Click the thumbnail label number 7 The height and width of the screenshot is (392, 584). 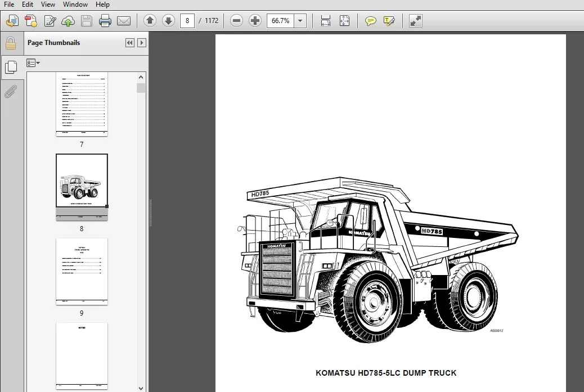(x=82, y=144)
